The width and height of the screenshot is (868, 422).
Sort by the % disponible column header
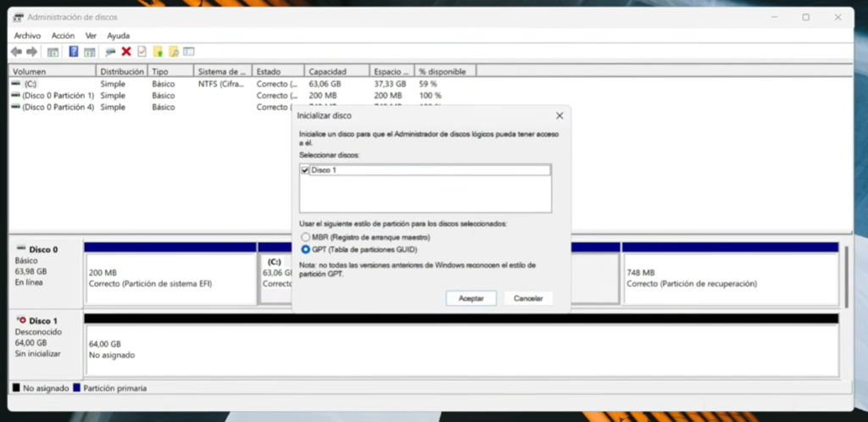tap(446, 71)
